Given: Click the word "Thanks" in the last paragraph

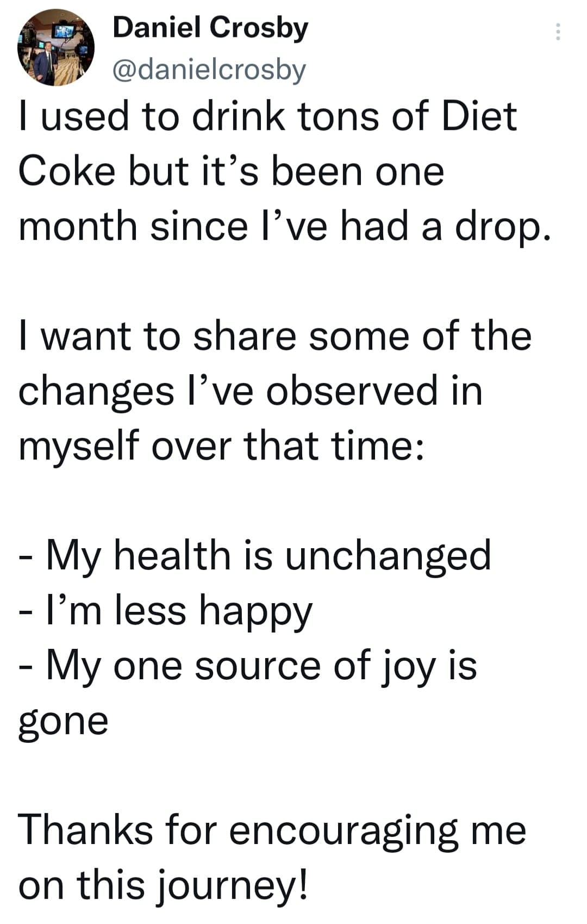Looking at the screenshot, I should (x=86, y=830).
